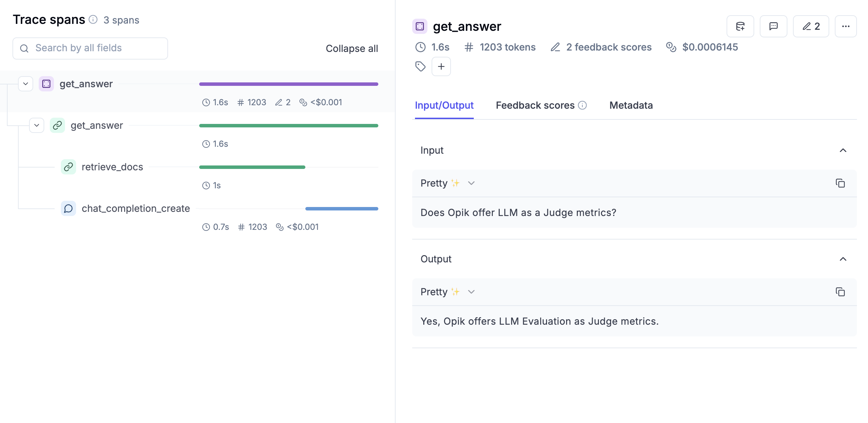The height and width of the screenshot is (423, 868).
Task: Click the hash icon next to 1203 tokens
Action: [x=469, y=47]
